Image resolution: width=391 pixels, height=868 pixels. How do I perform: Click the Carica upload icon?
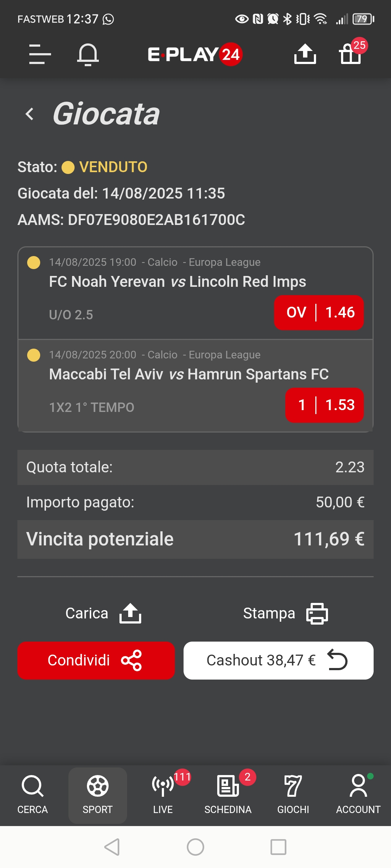point(130,613)
